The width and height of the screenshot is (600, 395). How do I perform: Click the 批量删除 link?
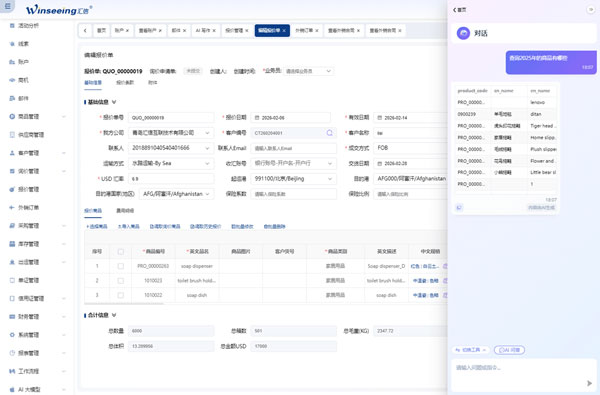tap(274, 227)
